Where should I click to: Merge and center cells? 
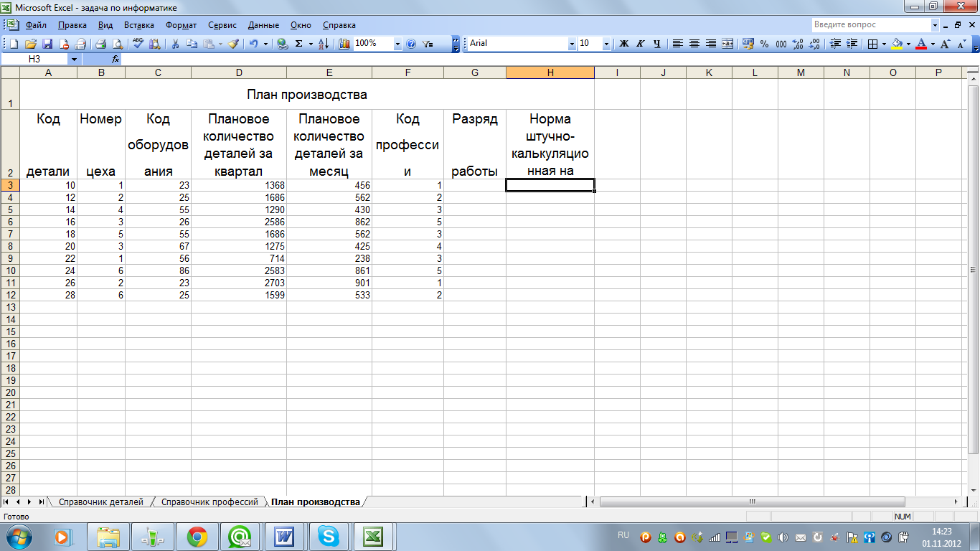pos(727,44)
